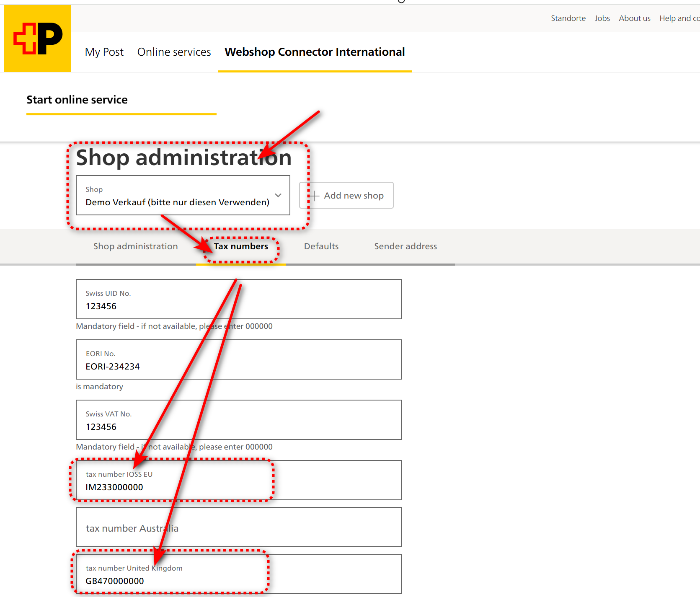Image resolution: width=700 pixels, height=597 pixels.
Task: Go to the Sender address tab
Action: [405, 247]
